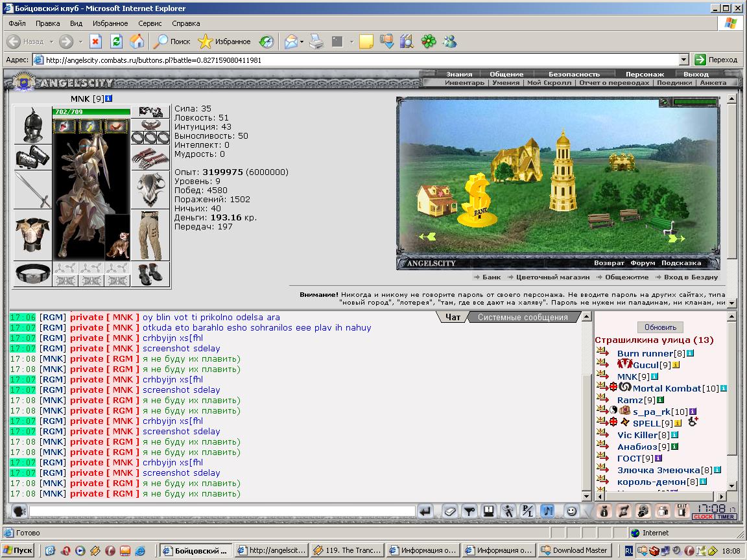
Task: Open the bracers equipment slot
Action: click(32, 157)
